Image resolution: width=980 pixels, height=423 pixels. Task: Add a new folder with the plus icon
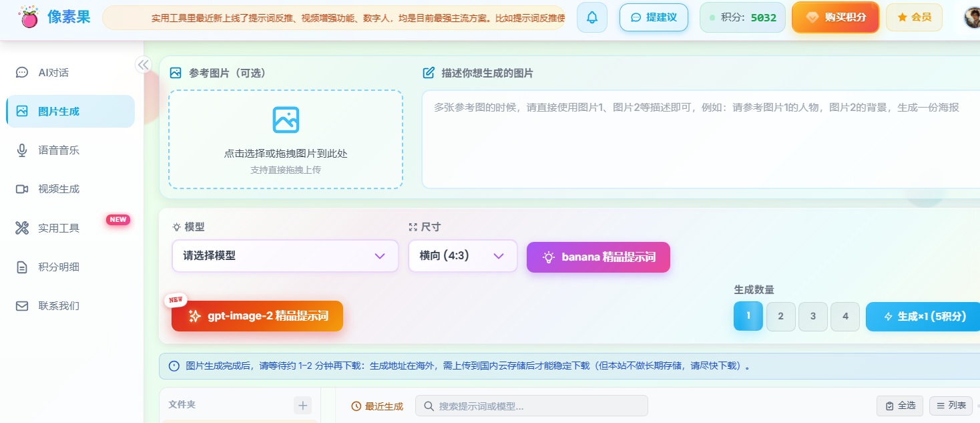click(x=303, y=405)
